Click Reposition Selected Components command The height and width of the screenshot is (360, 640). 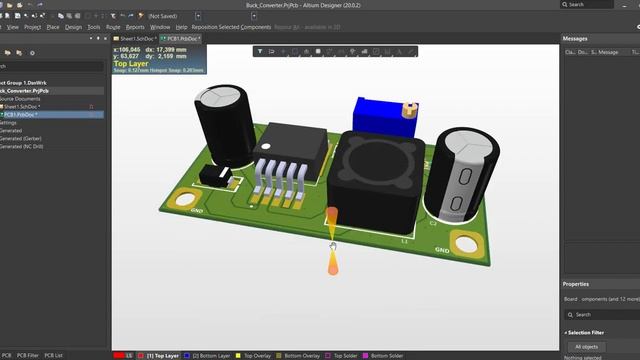tap(231, 27)
